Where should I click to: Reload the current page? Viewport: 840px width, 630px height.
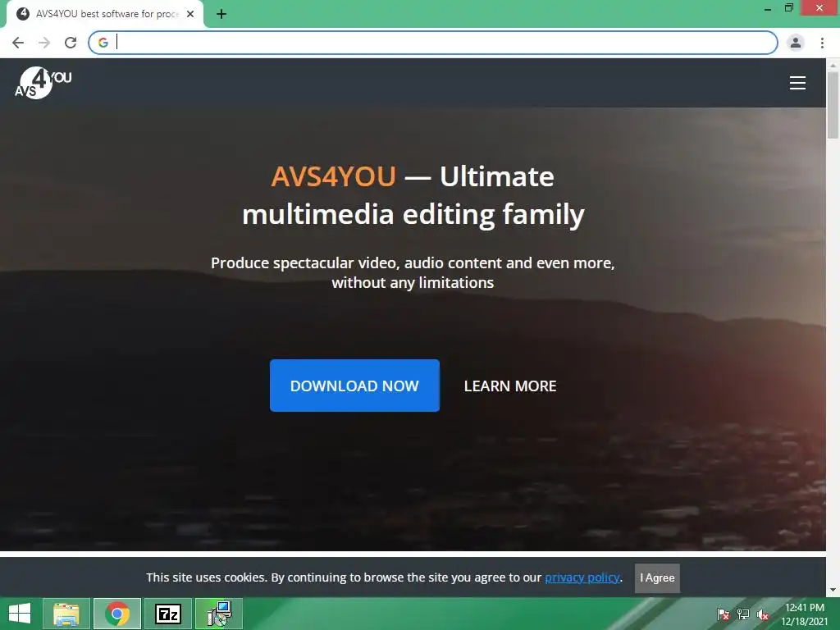[71, 43]
